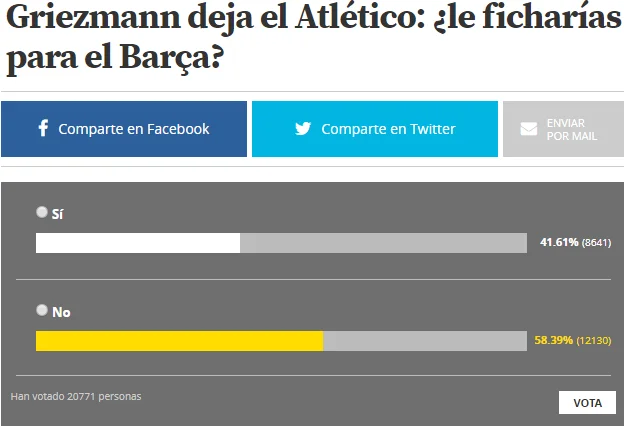This screenshot has height=426, width=624.
Task: Select the Sí radio button
Action: pyautogui.click(x=41, y=212)
